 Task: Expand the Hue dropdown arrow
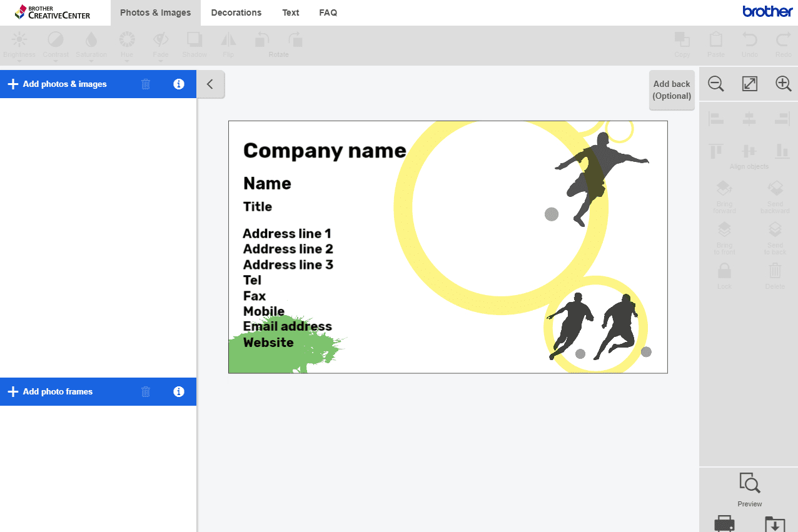pyautogui.click(x=127, y=61)
